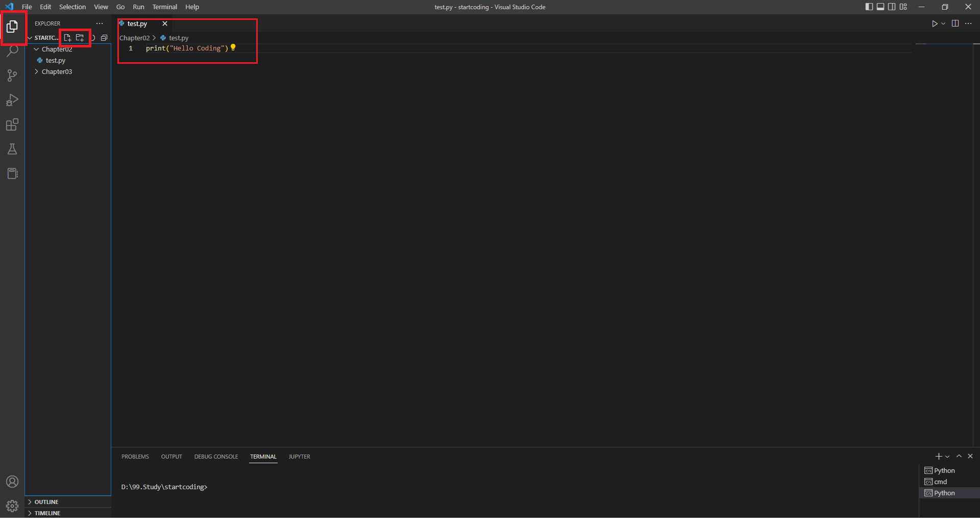Open the Edit menu
Image resolution: width=980 pixels, height=529 pixels.
pos(45,7)
